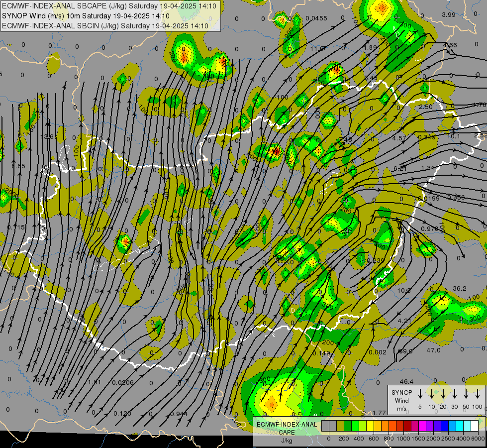
Task: Click the station value 0.0455
Action: click(316, 18)
